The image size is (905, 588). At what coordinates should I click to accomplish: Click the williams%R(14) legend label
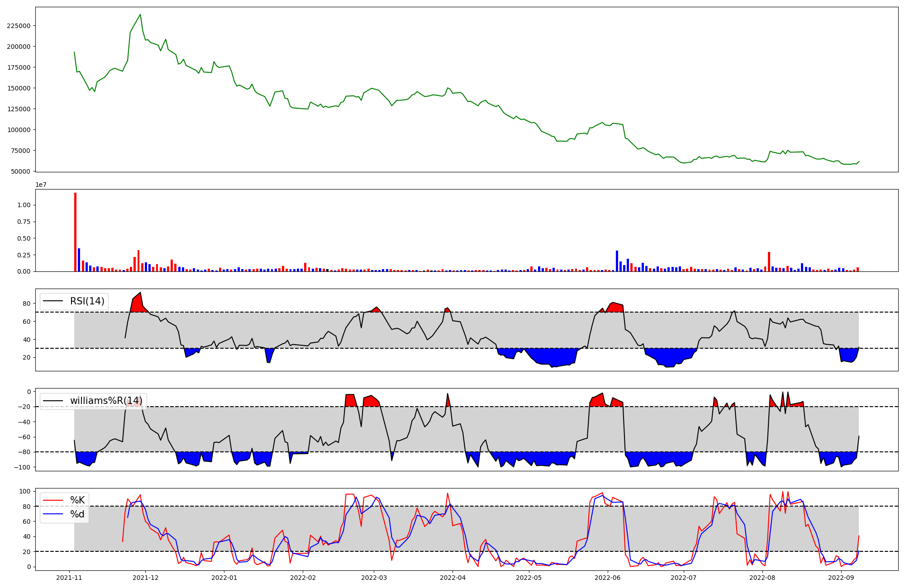click(x=106, y=401)
